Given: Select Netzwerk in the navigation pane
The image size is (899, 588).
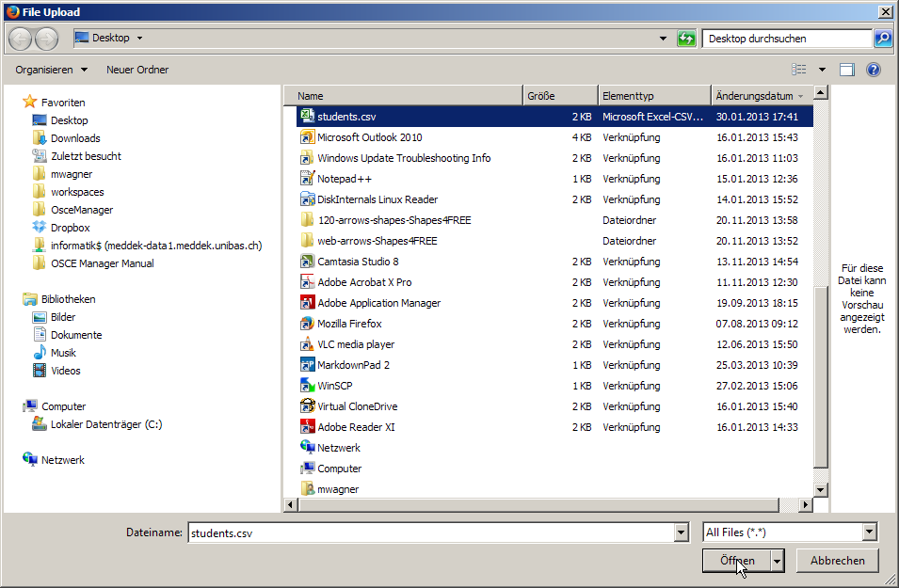Looking at the screenshot, I should tap(62, 460).
